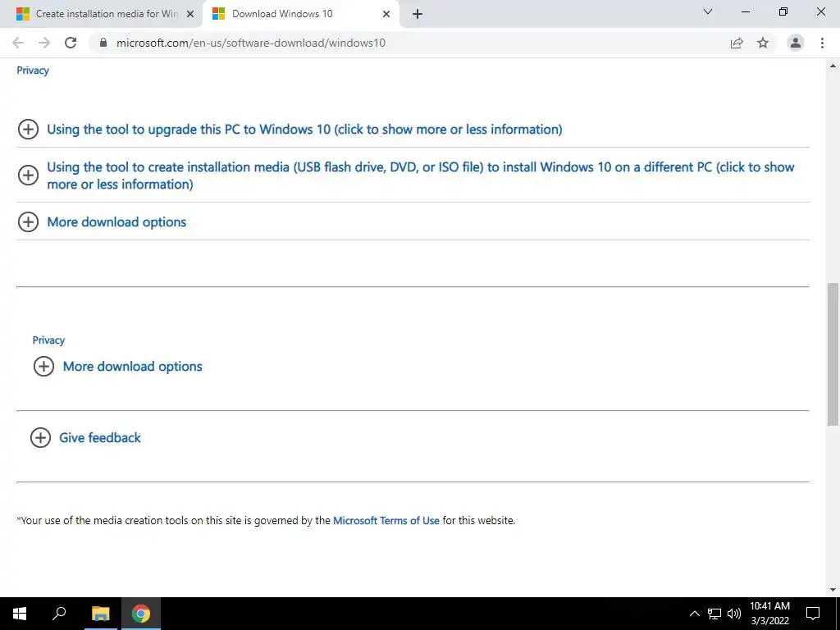Open File Explorer from taskbar
The width and height of the screenshot is (840, 630).
[x=100, y=614]
